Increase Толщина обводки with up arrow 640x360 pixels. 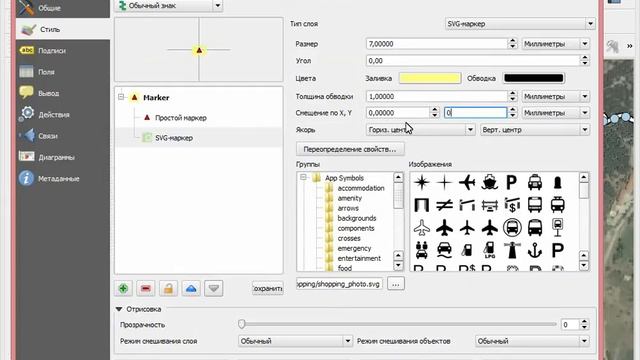point(513,93)
